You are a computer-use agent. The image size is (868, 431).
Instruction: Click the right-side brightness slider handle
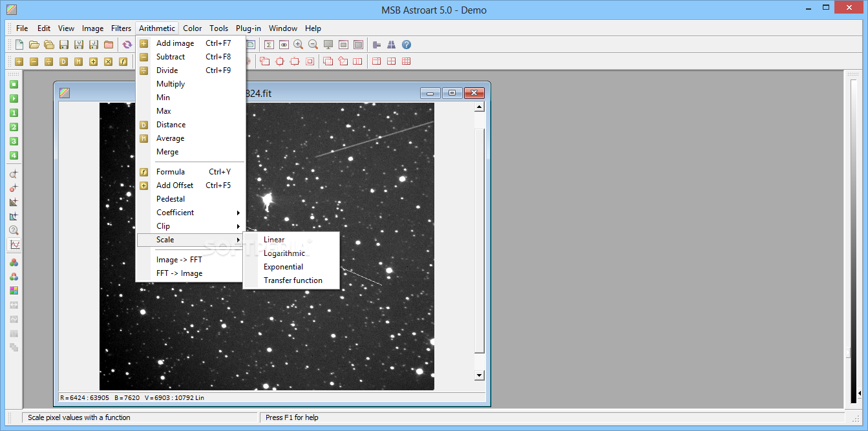tap(848, 353)
